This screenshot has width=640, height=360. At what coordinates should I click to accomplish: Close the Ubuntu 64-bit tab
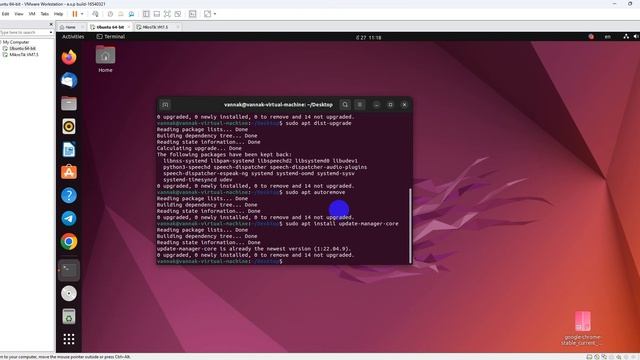pyautogui.click(x=129, y=27)
